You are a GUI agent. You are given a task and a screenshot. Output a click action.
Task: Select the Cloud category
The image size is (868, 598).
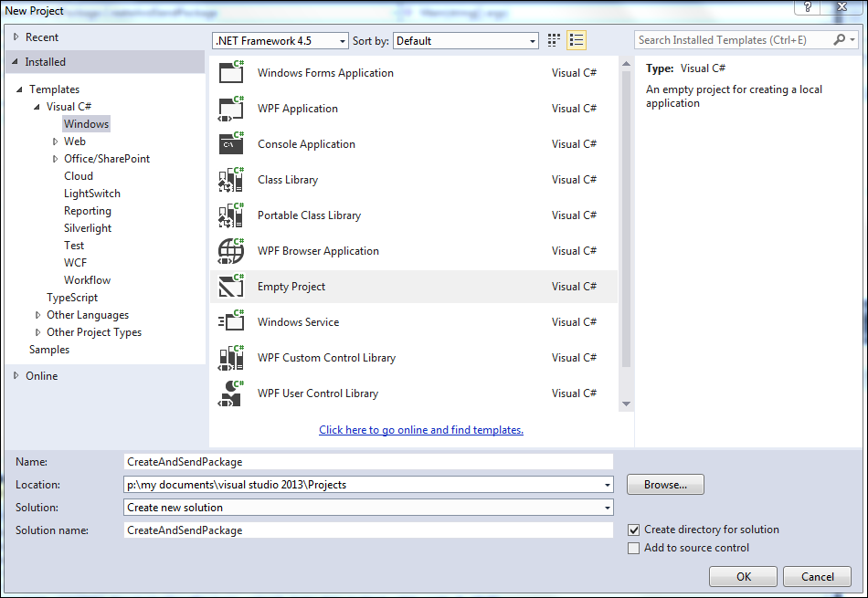click(79, 176)
